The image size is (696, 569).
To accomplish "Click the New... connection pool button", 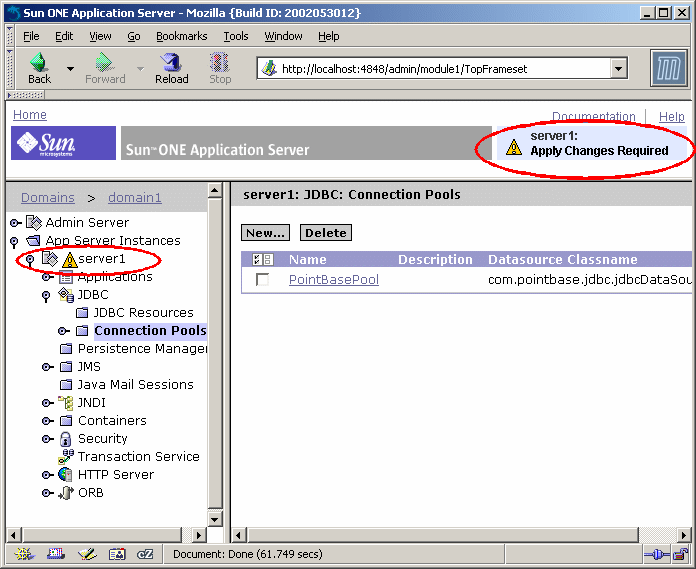I will 265,233.
